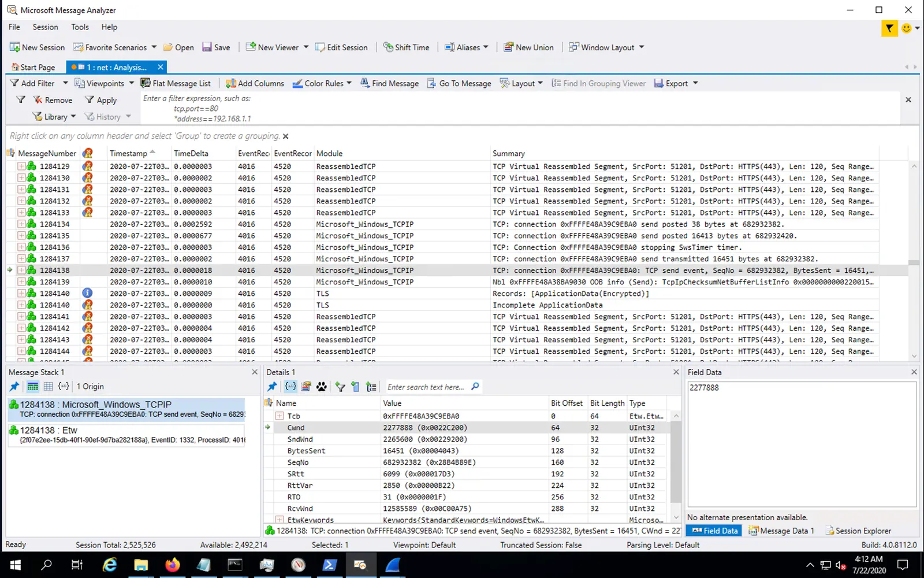The width and height of the screenshot is (924, 578).
Task: Select the '1284138 : Etw' stack entry
Action: [126, 435]
